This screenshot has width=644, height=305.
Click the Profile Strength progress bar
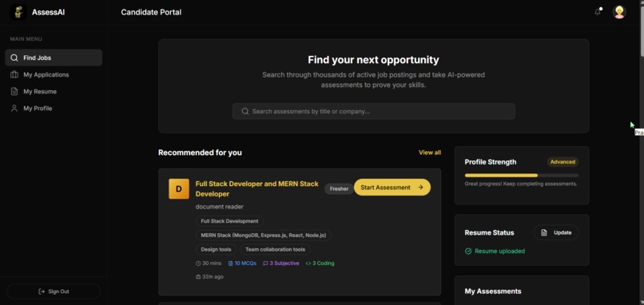[522, 176]
